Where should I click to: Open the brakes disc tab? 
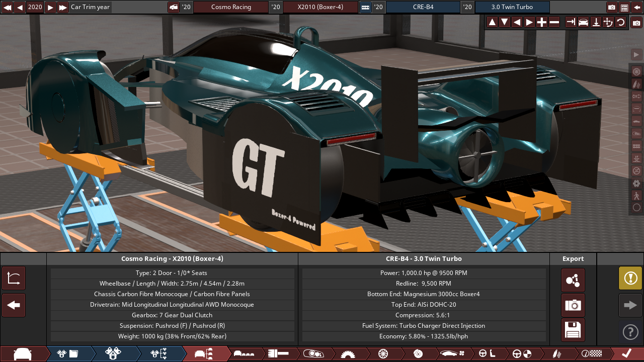[x=418, y=354]
